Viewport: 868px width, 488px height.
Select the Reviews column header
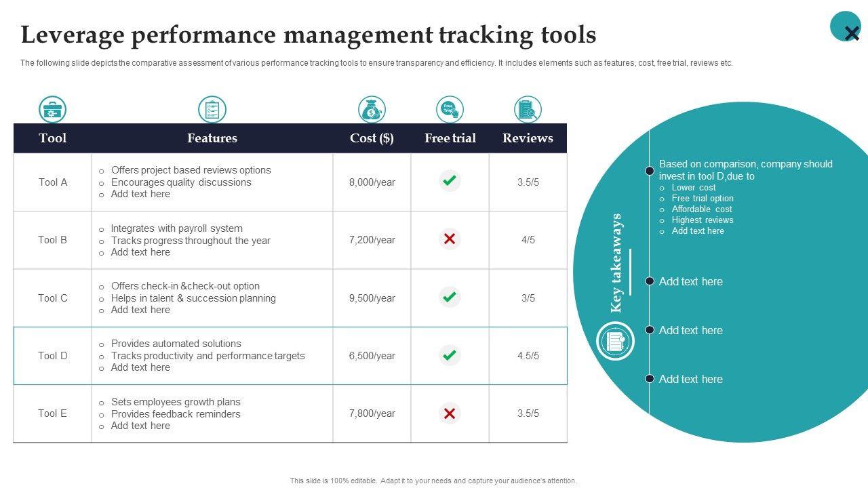coord(528,138)
